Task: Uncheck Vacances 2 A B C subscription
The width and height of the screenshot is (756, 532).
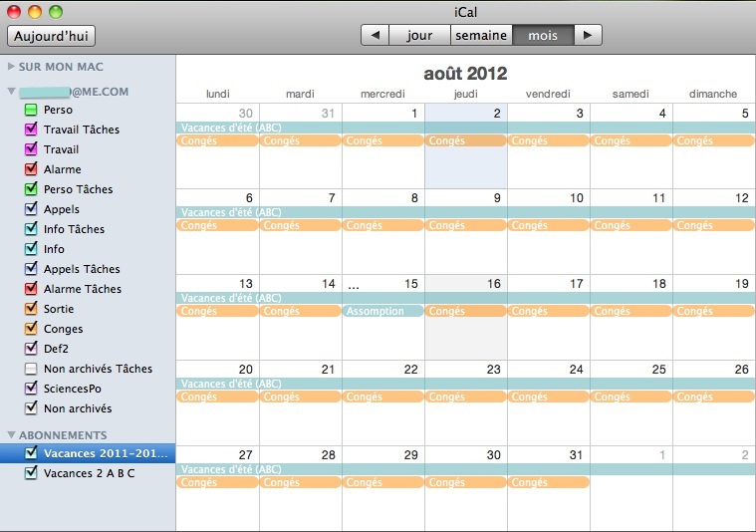Action: [x=31, y=473]
